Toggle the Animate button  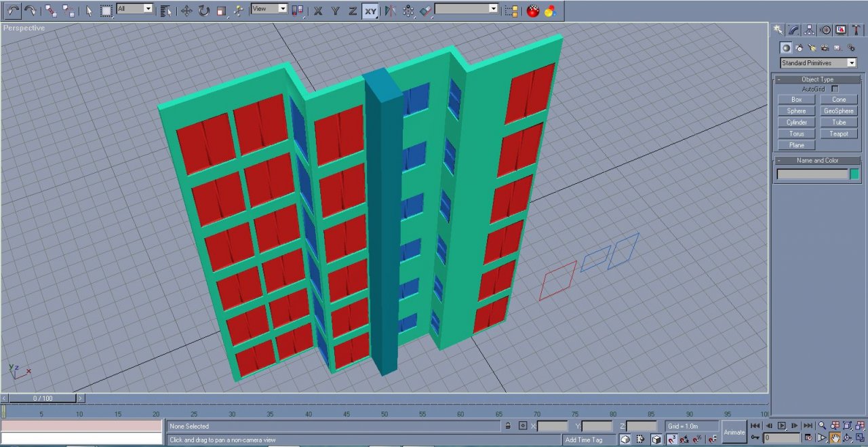click(734, 432)
